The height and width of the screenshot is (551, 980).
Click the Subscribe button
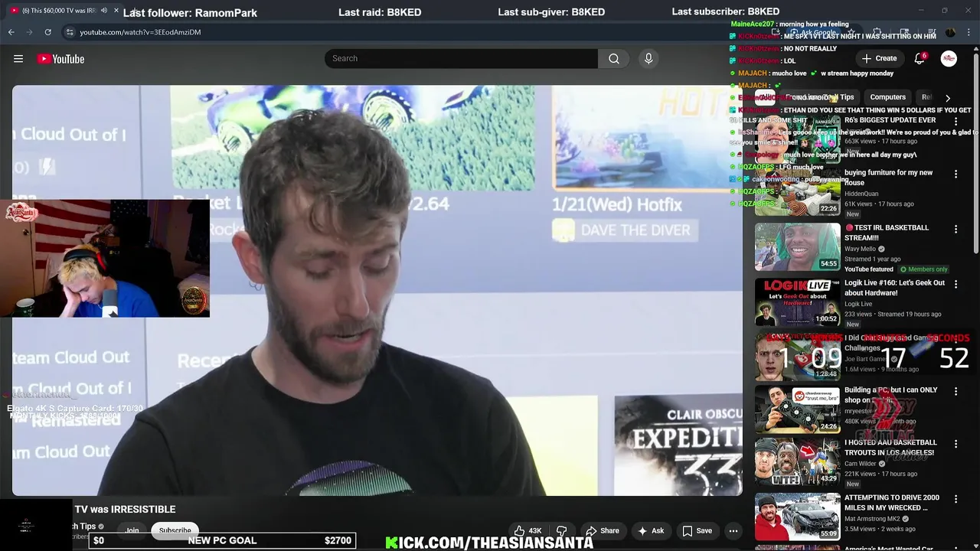(x=175, y=530)
